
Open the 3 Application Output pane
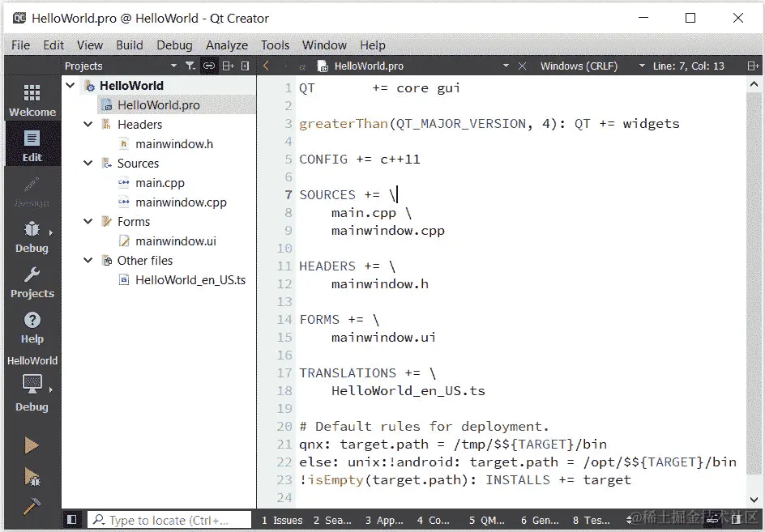click(384, 521)
